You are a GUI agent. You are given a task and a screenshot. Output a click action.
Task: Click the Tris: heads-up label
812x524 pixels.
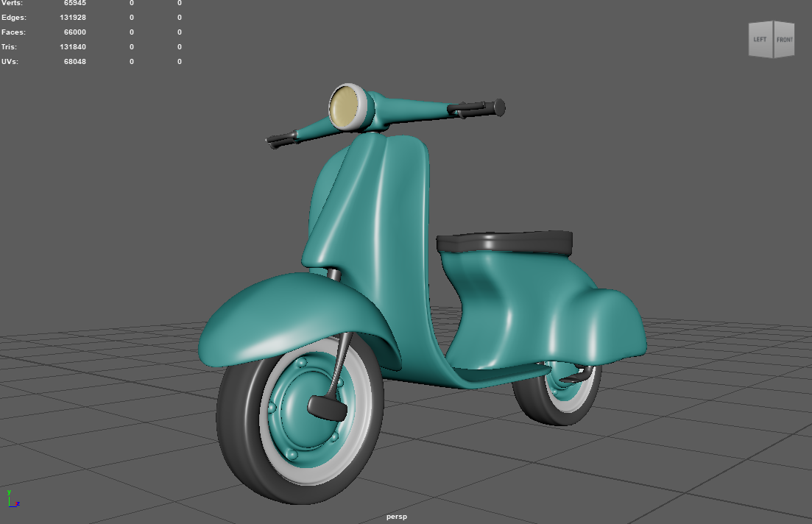[9, 46]
